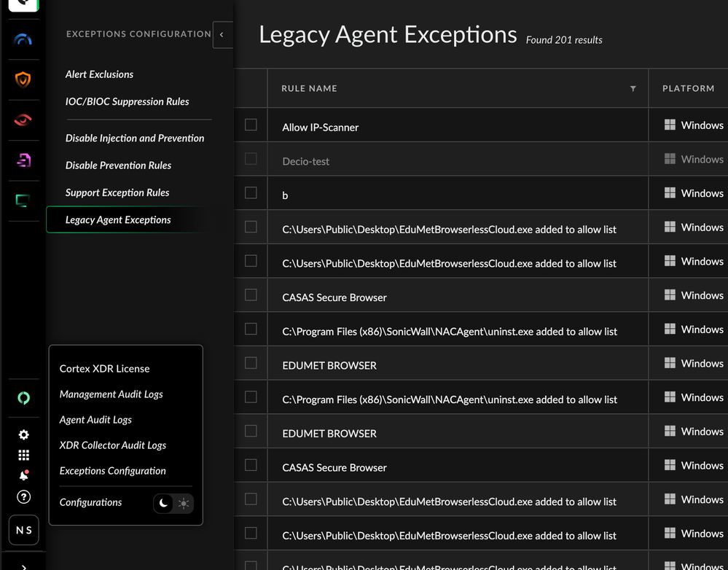Screen dimensions: 728x570
Task: Open the gear settings icon
Action: click(23, 434)
